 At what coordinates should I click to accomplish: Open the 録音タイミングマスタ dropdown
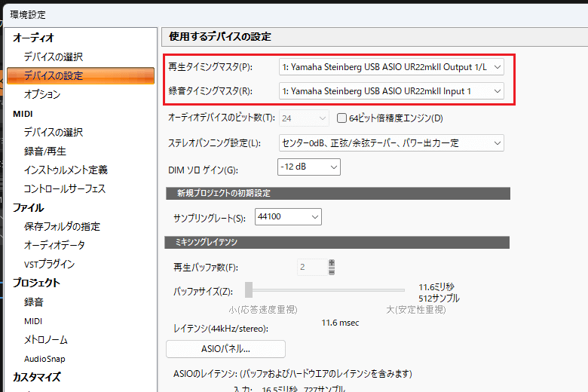click(390, 91)
